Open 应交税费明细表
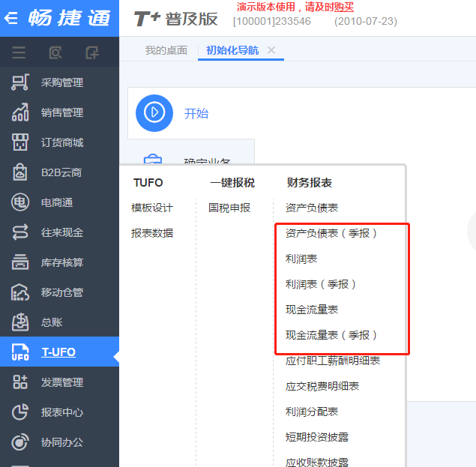The image size is (476, 467). [x=322, y=386]
